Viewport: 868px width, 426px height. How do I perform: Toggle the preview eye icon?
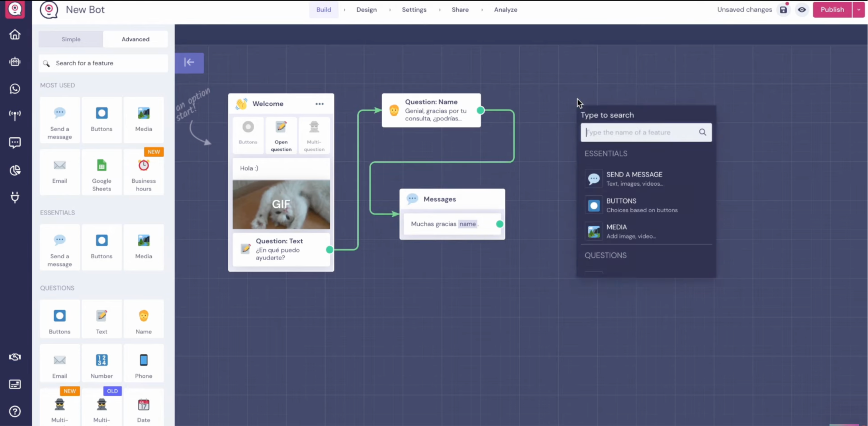[802, 10]
